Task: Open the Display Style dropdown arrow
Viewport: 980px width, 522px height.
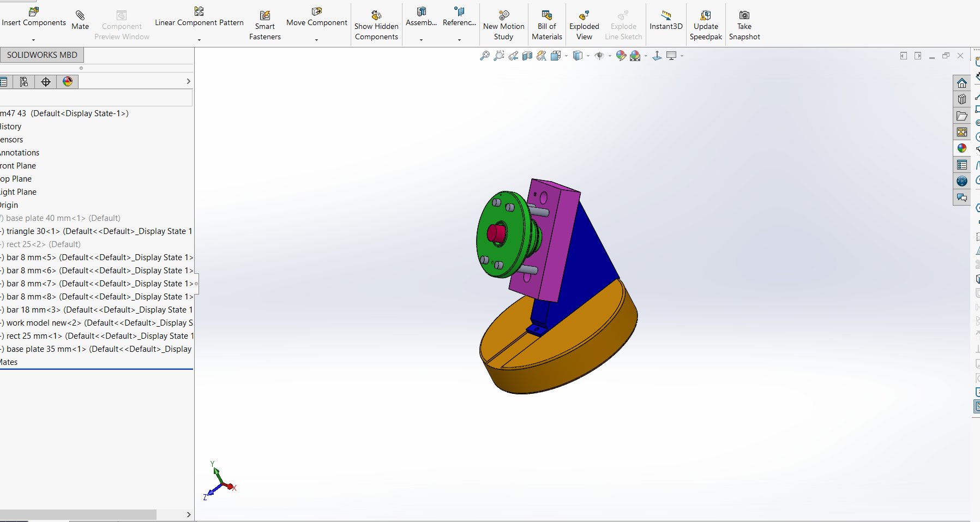Action: pyautogui.click(x=588, y=56)
